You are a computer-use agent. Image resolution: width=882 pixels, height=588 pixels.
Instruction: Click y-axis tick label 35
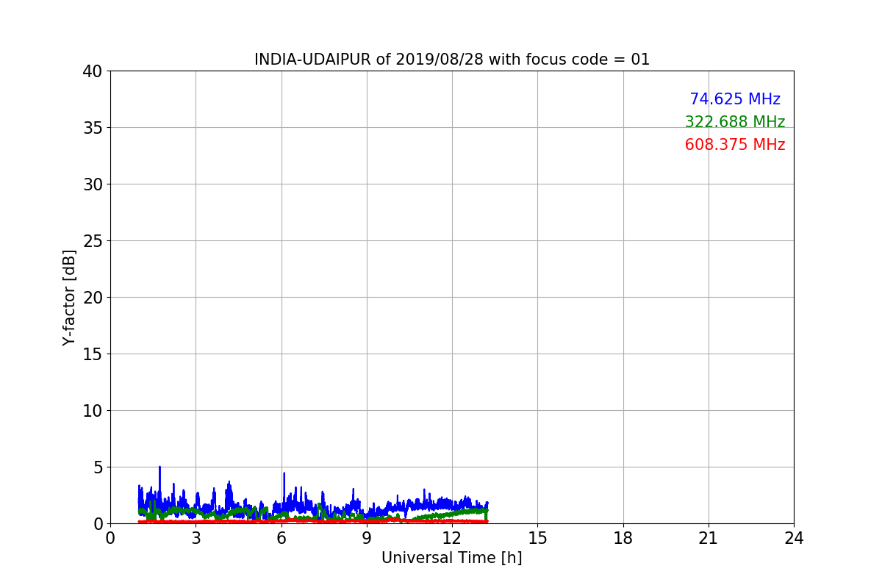[x=93, y=128]
